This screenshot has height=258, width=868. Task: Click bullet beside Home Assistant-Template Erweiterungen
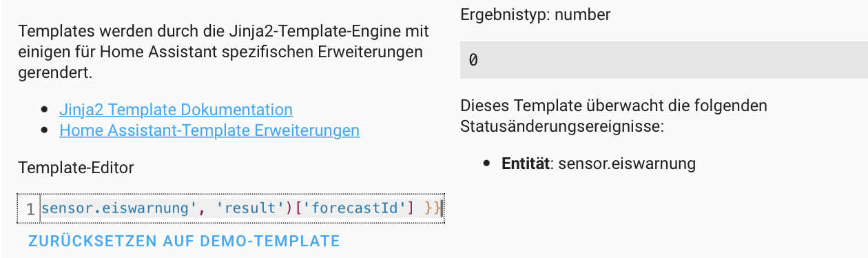pos(45,130)
